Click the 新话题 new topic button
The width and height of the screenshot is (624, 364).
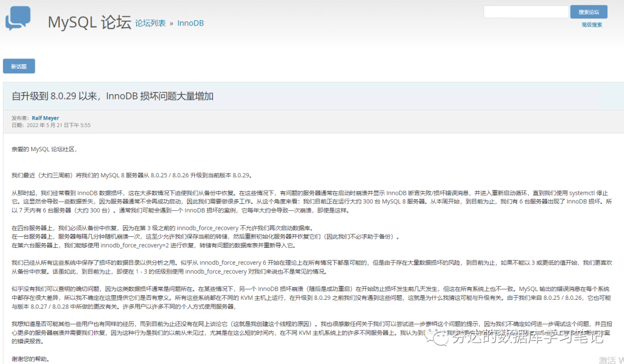(18, 66)
